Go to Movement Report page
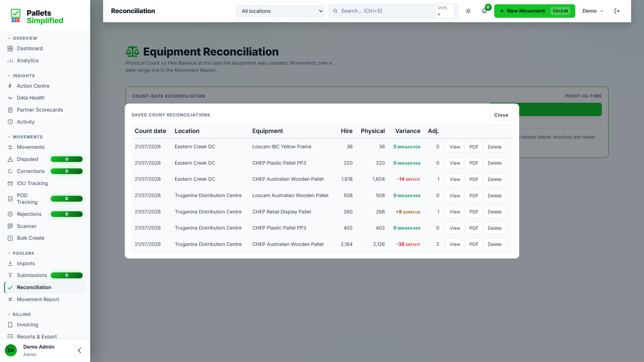This screenshot has height=362, width=644. click(45, 299)
